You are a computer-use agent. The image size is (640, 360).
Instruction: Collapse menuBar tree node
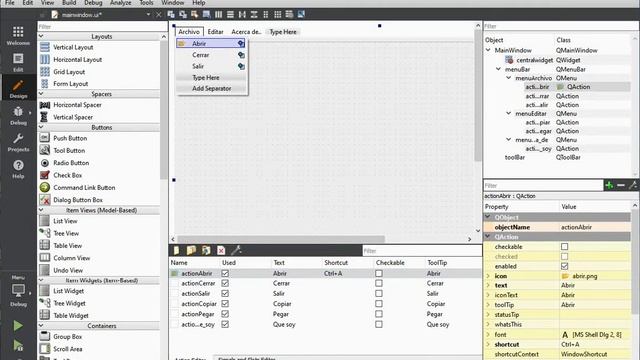tap(498, 69)
